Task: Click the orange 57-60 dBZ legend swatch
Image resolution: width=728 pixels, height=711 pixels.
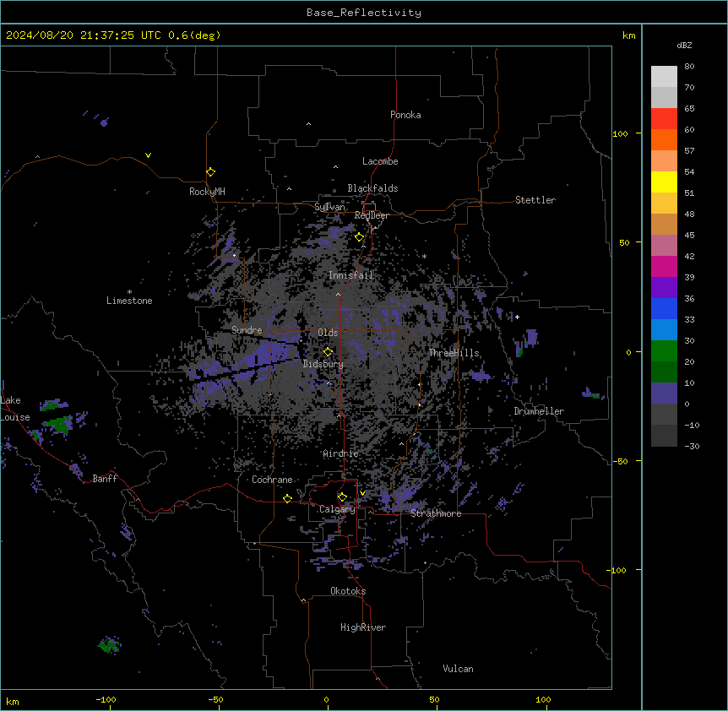Action: pos(664,139)
